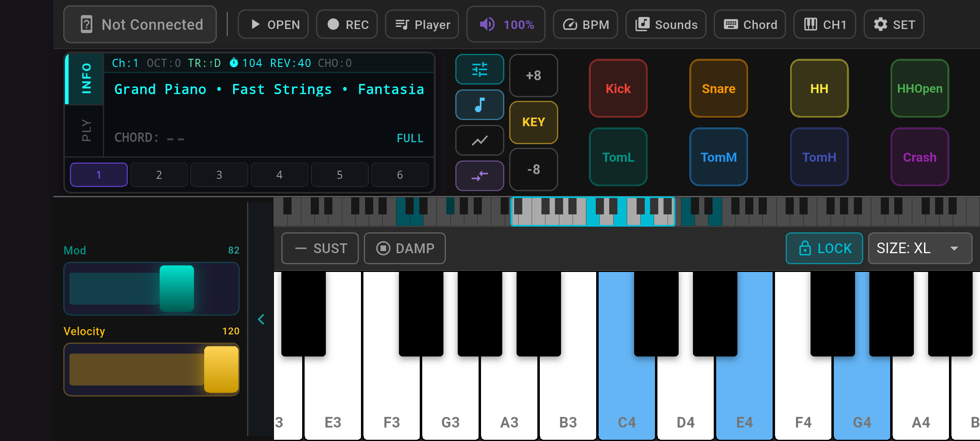The image size is (980, 441).
Task: Click the OPEN play button
Action: pos(273,24)
